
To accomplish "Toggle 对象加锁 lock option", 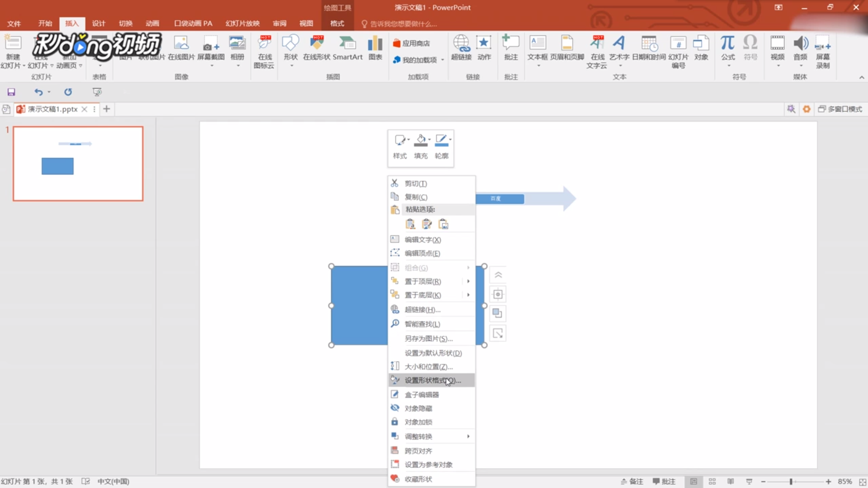I will pos(418,422).
